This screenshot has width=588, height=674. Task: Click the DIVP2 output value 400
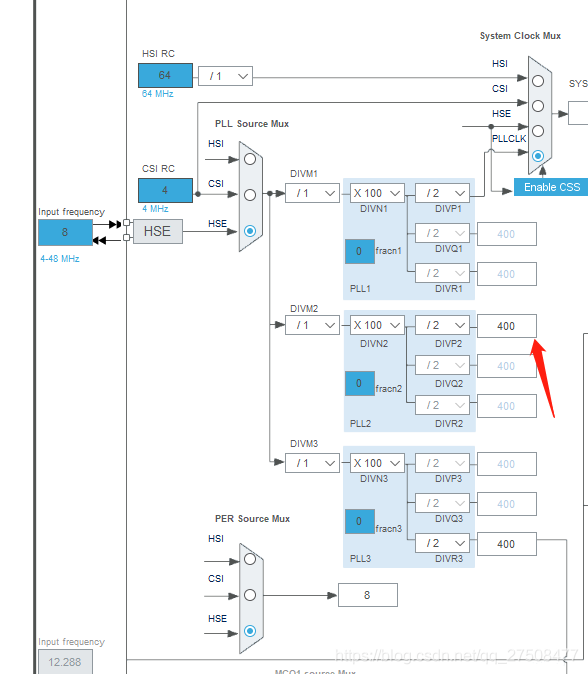[x=507, y=326]
